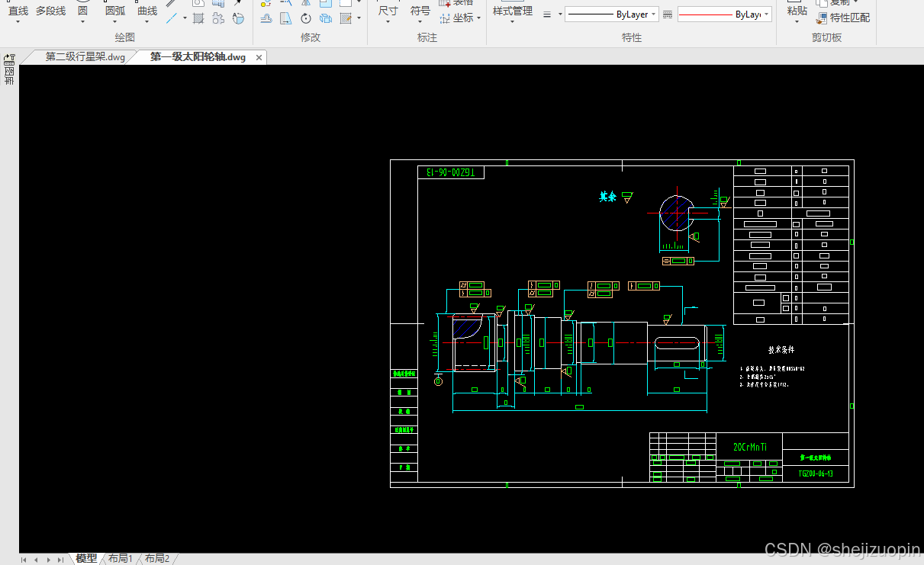The image size is (924, 565).
Task: Close the 第一级太阳轮轴.dwg tab
Action: coord(259,58)
